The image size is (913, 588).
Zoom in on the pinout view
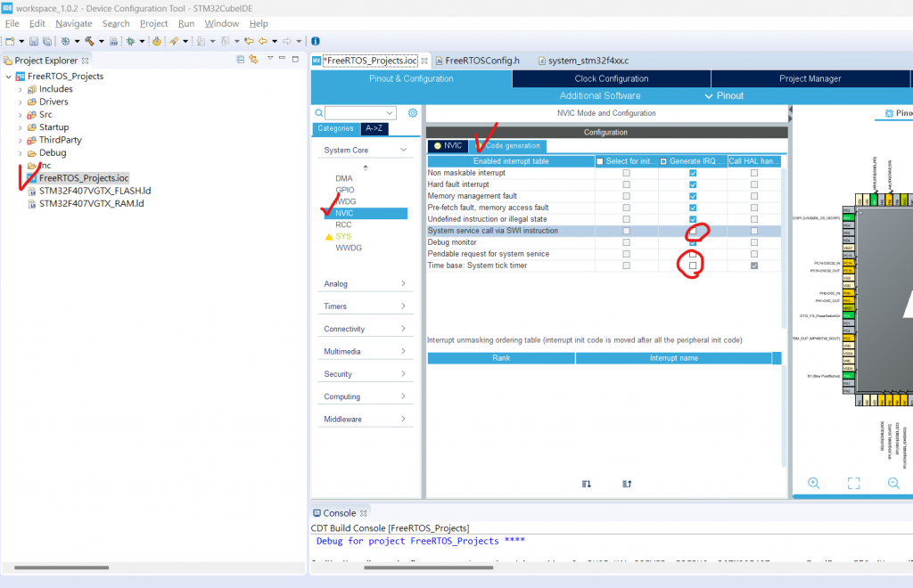point(813,483)
